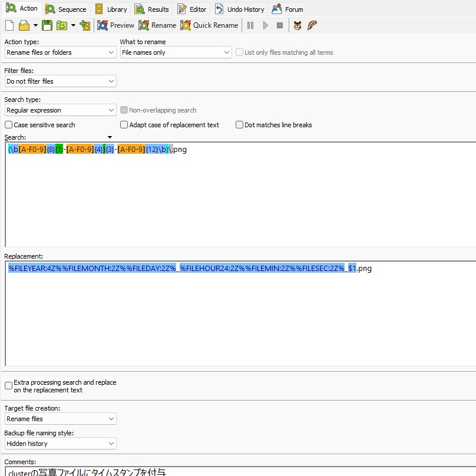Switch to the Action tab
This screenshot has height=476, width=476.
(22, 8)
